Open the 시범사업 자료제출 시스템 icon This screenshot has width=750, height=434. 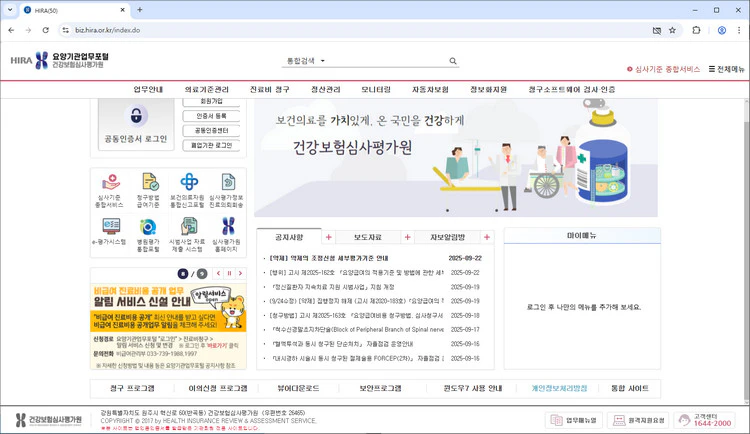[189, 226]
